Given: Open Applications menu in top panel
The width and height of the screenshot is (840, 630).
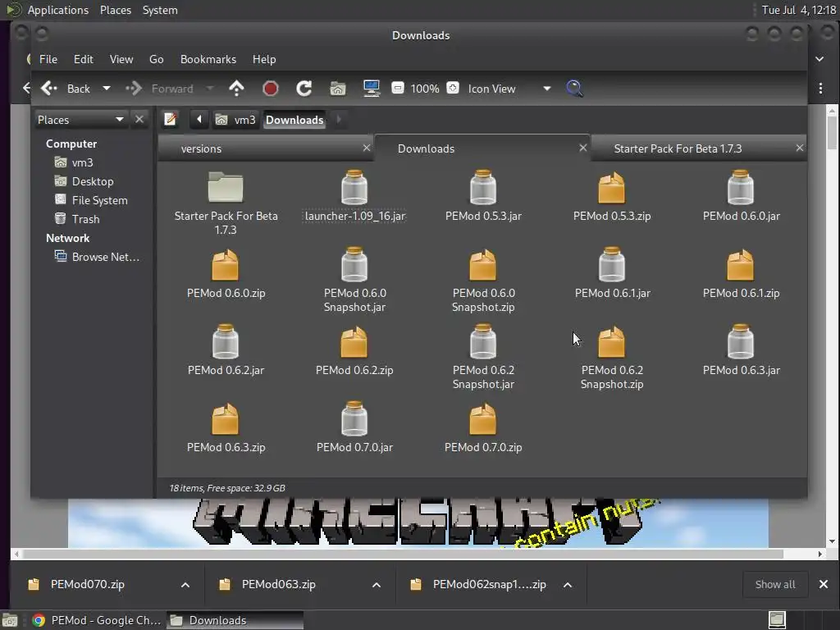Looking at the screenshot, I should (58, 10).
